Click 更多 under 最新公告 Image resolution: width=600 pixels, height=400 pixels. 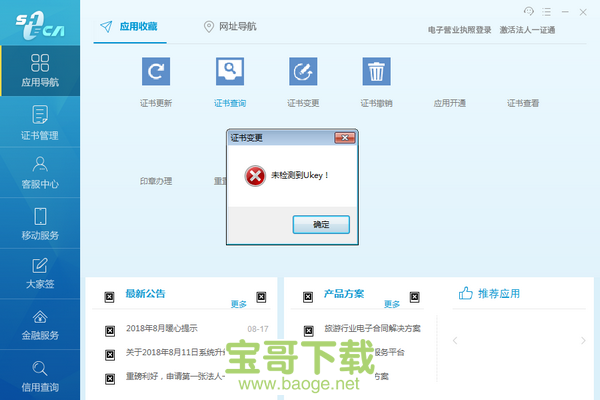click(238, 304)
